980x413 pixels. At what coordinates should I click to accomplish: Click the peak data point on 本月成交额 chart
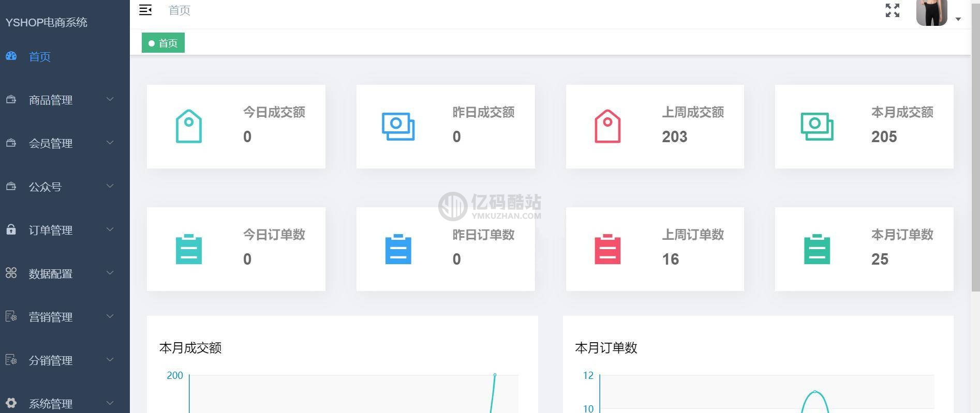[495, 375]
